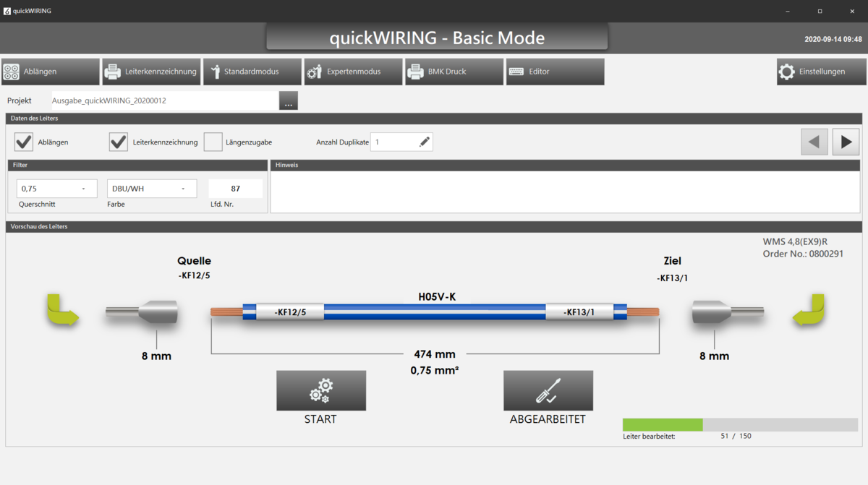The width and height of the screenshot is (868, 485).
Task: Open the Querschnitt 0,75 dropdown
Action: (x=56, y=189)
